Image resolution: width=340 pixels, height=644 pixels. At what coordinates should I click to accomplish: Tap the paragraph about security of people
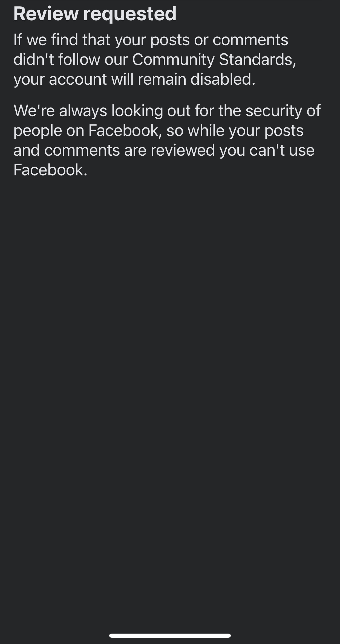point(167,140)
